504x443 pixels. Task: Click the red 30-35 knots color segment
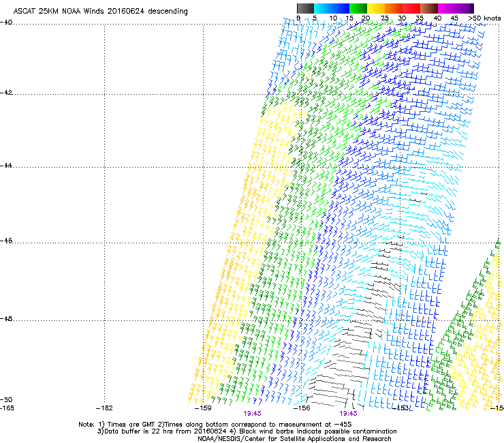pyautogui.click(x=411, y=8)
